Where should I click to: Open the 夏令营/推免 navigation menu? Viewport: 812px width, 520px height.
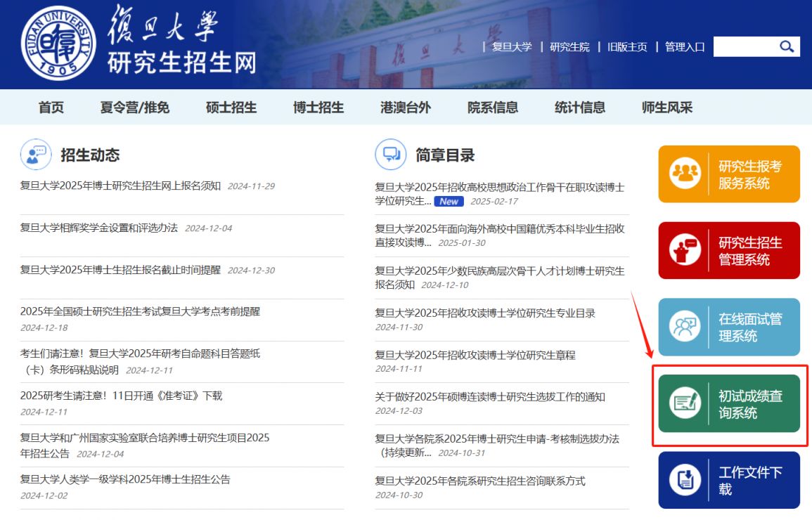(x=135, y=107)
